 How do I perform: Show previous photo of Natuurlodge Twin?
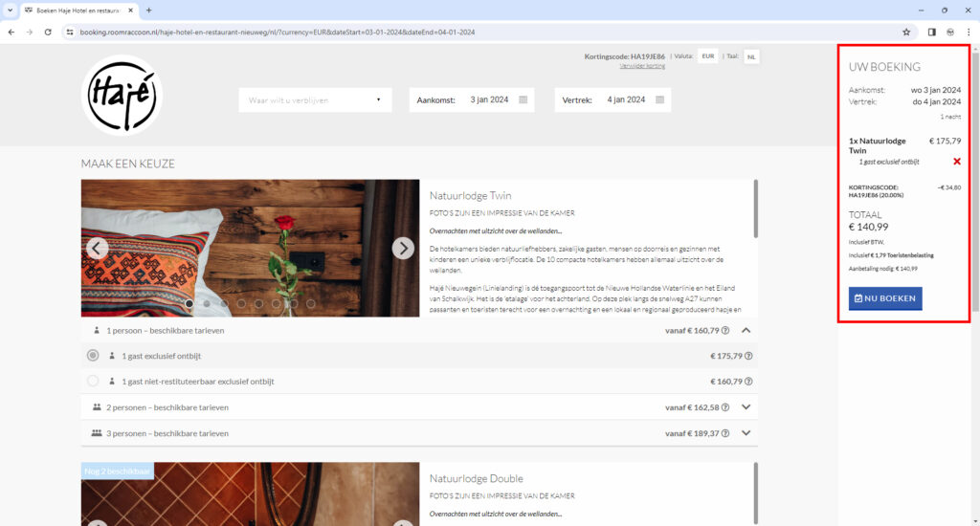tap(97, 249)
